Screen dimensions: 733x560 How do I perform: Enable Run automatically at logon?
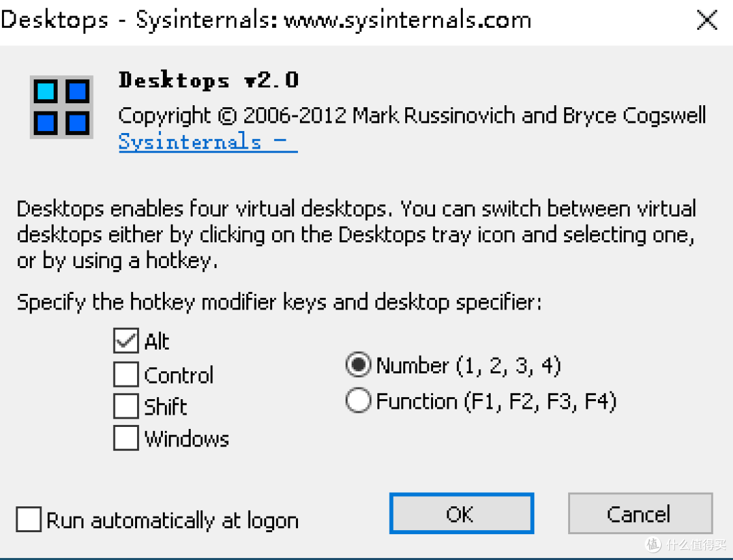[x=29, y=521]
